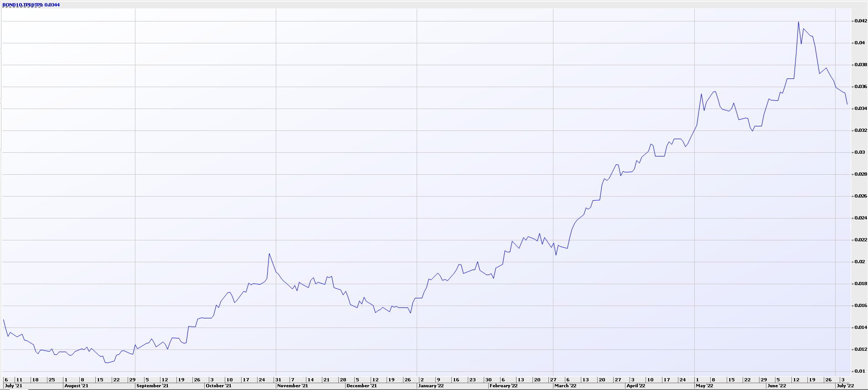Click the last data point of the line

847,104
